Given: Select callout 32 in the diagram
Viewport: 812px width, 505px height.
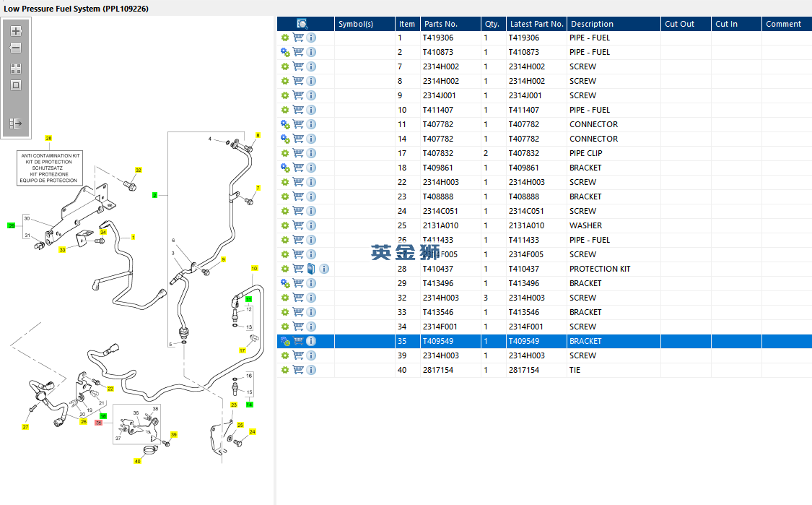Looking at the screenshot, I should click(x=139, y=170).
